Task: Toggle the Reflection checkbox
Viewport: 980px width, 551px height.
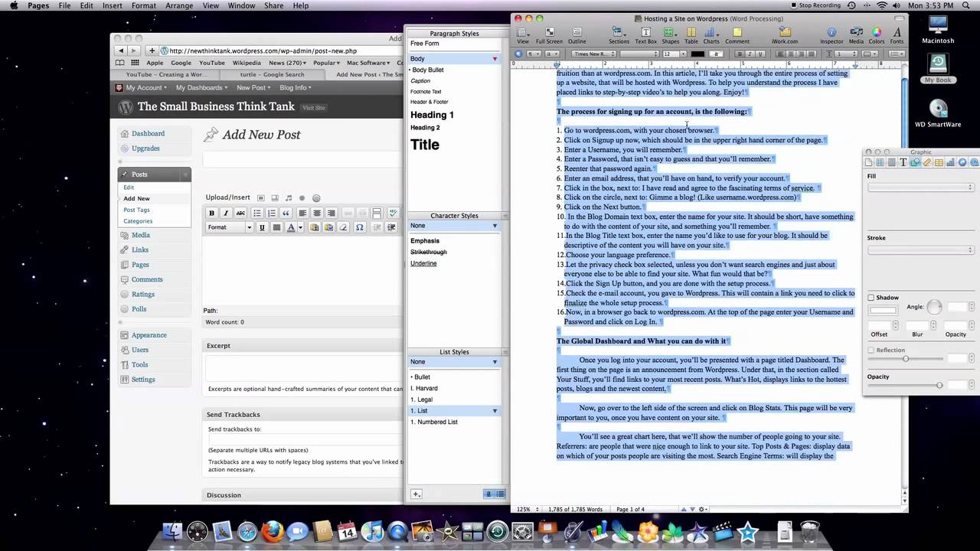Action: pos(871,350)
